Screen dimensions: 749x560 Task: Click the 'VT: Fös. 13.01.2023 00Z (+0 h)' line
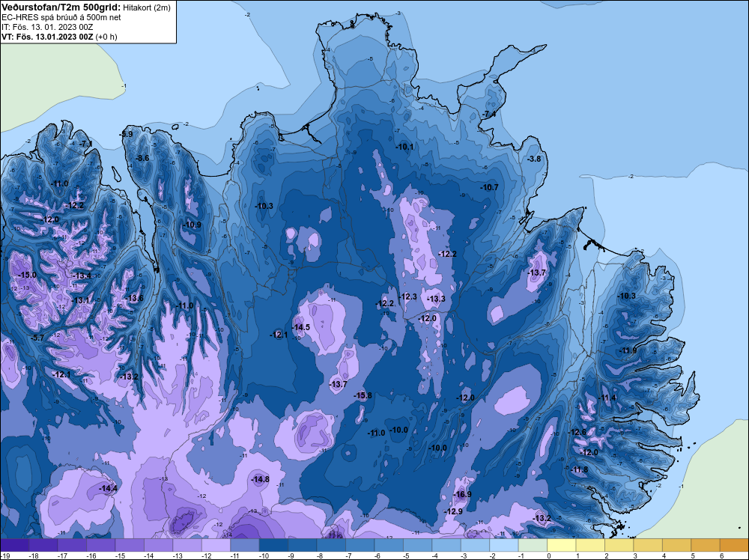[59, 36]
